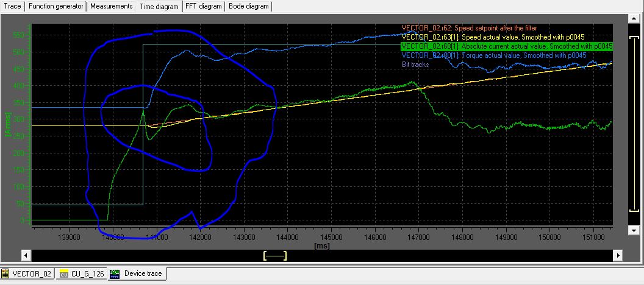Click the vertical zoom range lower bracket
This screenshot has height=285, width=644.
(634, 210)
